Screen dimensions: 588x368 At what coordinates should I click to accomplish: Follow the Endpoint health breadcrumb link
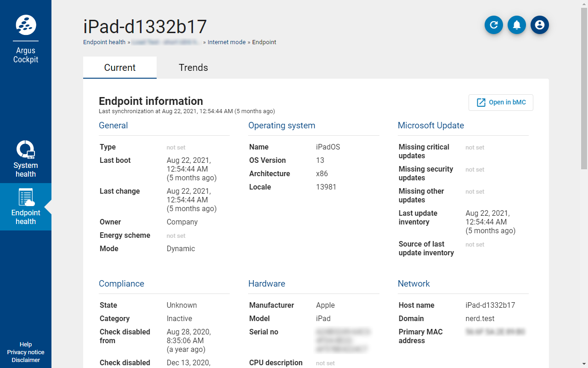click(x=104, y=42)
